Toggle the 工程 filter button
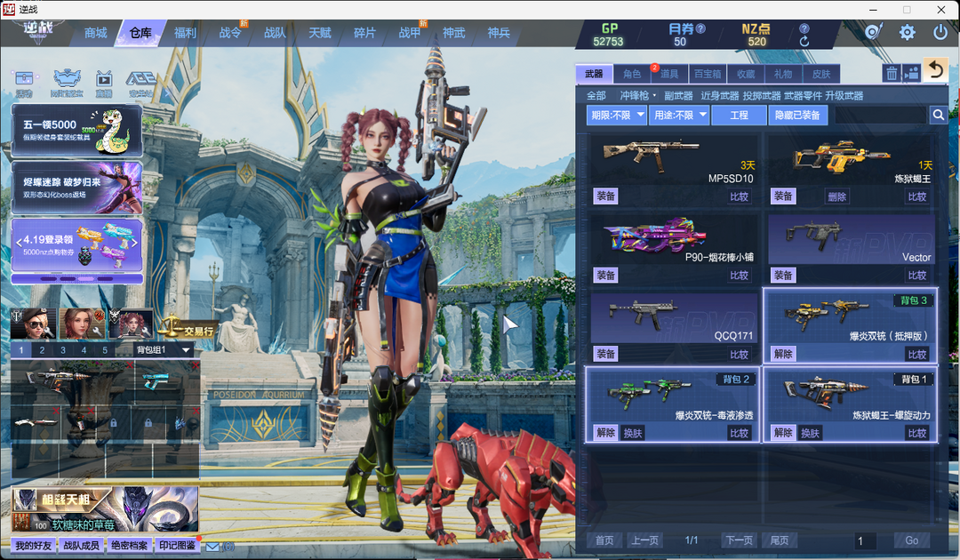 739,115
